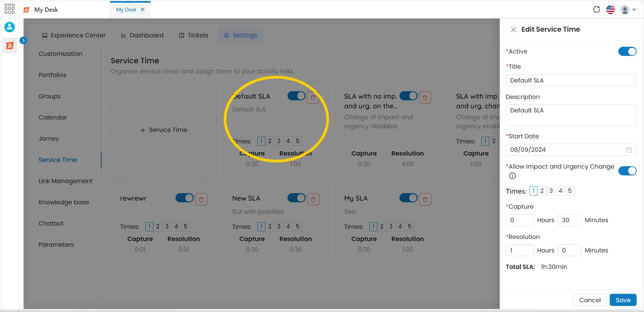This screenshot has height=312, width=644.
Task: Close the Edit Service Time panel
Action: tap(514, 30)
